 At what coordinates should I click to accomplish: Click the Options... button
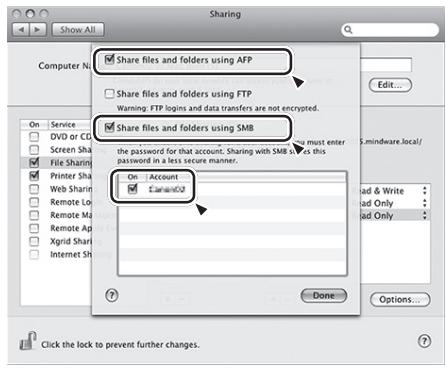[x=400, y=299]
